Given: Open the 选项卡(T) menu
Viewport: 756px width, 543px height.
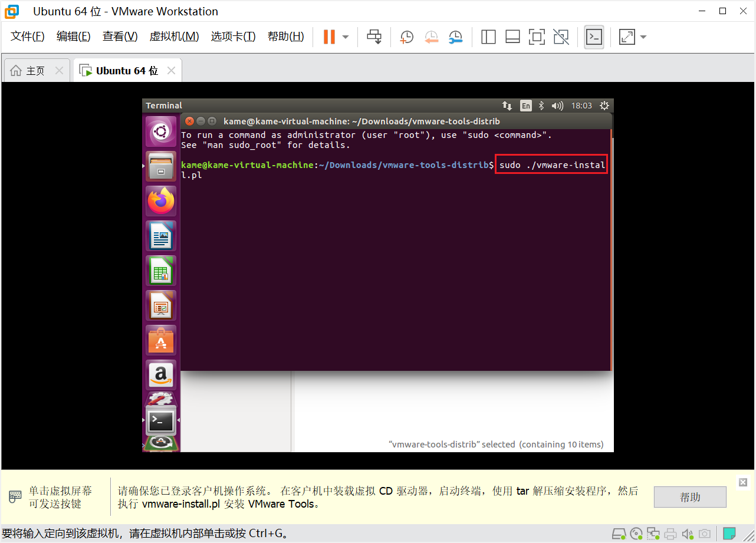Looking at the screenshot, I should 233,37.
